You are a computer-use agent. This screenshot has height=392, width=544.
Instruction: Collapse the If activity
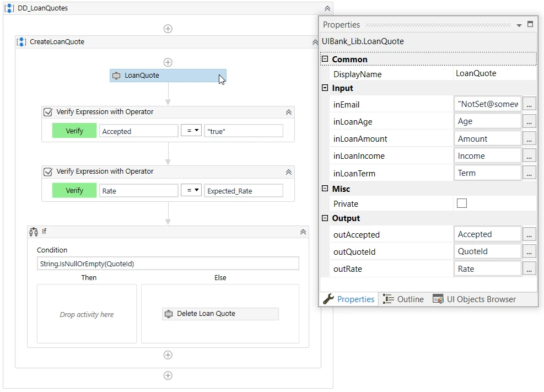(x=303, y=232)
